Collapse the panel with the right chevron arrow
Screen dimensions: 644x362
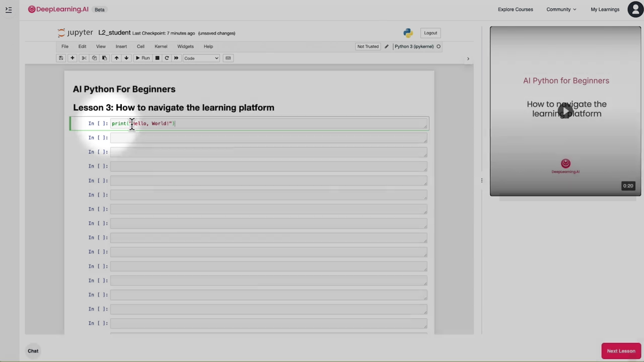tap(468, 59)
